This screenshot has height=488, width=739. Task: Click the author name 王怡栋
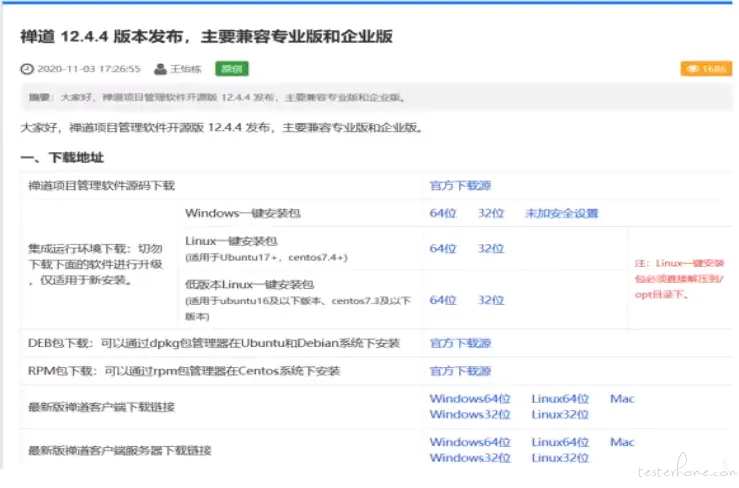pos(186,69)
